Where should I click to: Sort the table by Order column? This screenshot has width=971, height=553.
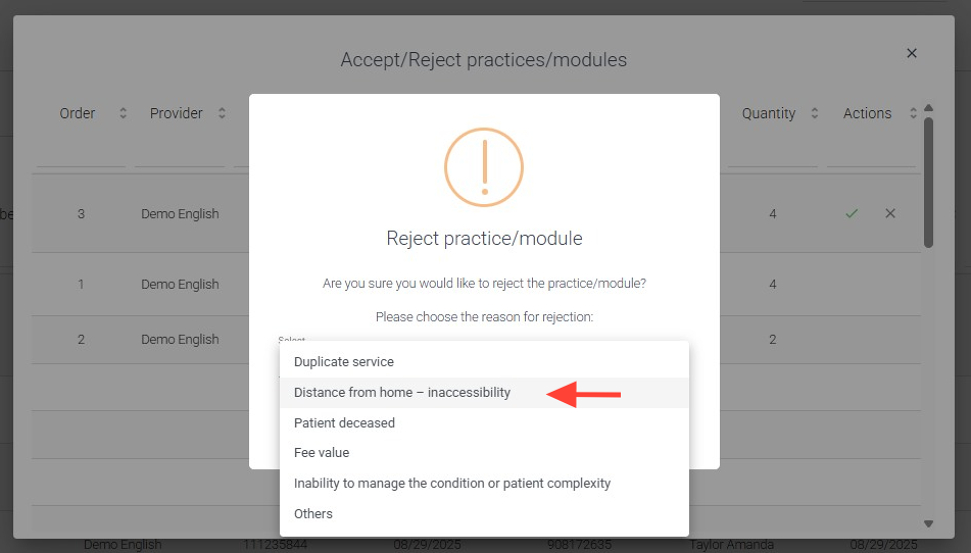123,114
